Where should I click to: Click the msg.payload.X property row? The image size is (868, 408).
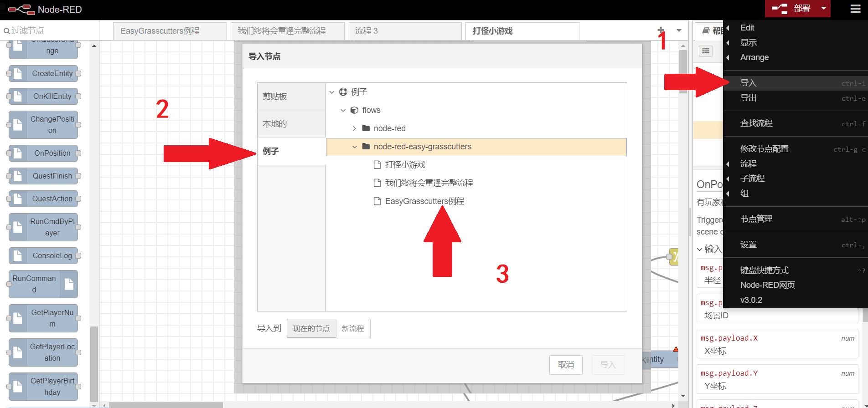click(777, 344)
